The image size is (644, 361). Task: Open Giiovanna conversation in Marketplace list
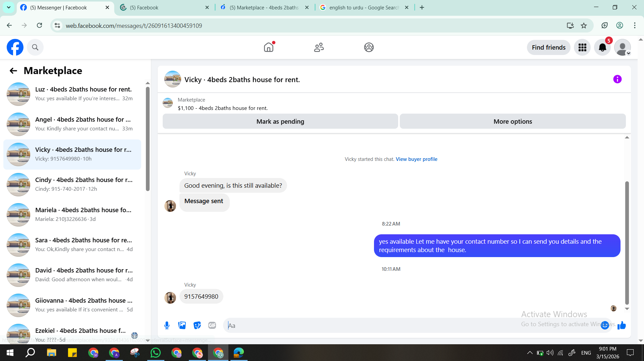click(72, 305)
